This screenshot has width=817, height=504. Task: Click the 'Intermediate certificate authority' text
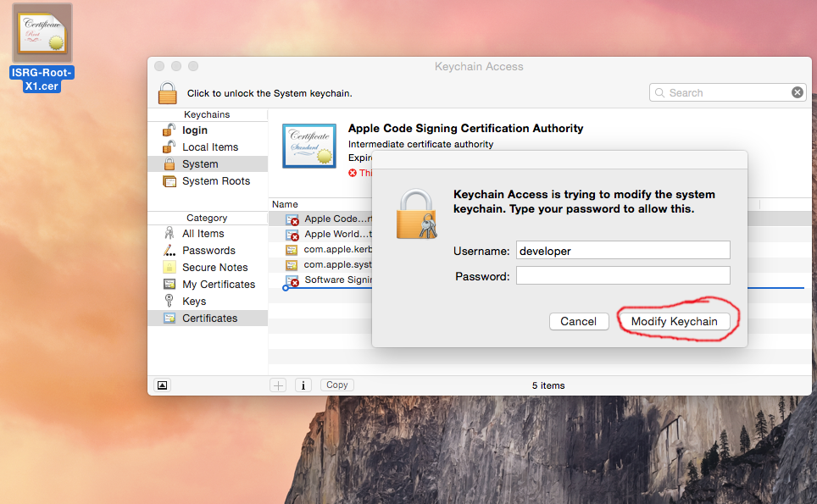tap(420, 144)
